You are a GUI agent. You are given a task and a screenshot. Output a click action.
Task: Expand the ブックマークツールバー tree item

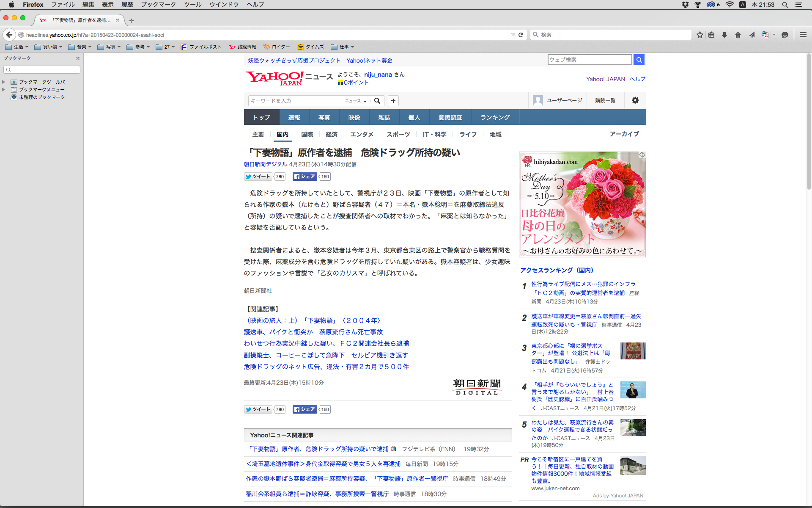[x=4, y=82]
